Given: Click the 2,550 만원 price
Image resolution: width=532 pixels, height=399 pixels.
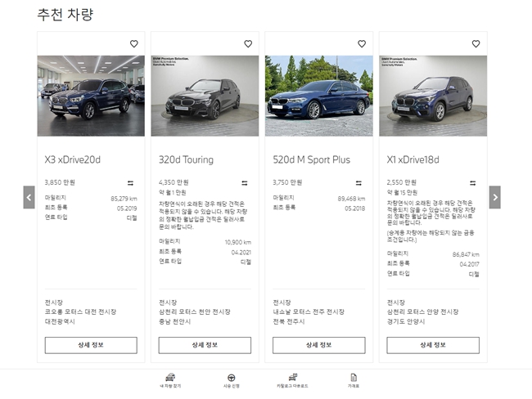Looking at the screenshot, I should point(402,182).
